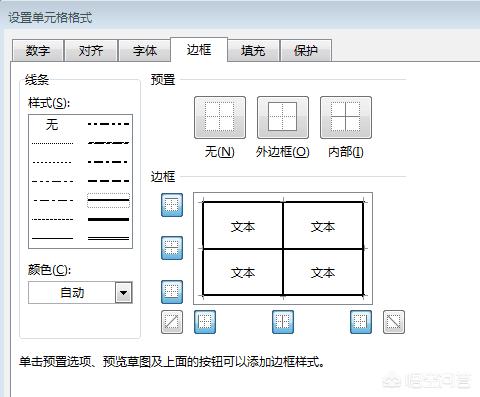Choose the fine dotted line style

(52, 143)
